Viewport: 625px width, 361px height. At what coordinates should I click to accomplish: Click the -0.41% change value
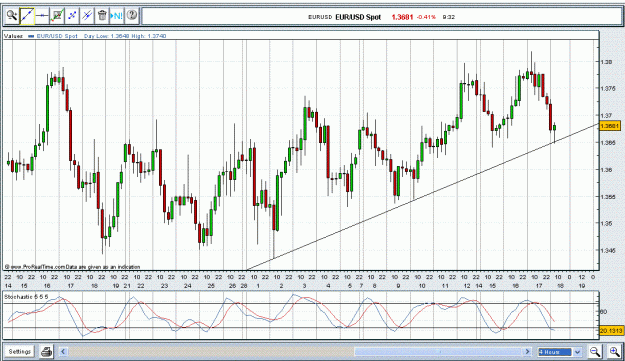426,17
